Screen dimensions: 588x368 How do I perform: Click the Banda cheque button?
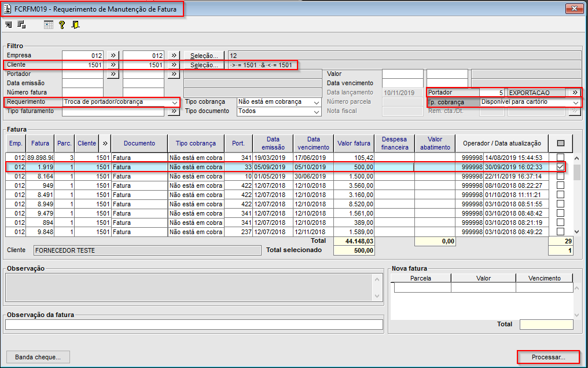38,357
